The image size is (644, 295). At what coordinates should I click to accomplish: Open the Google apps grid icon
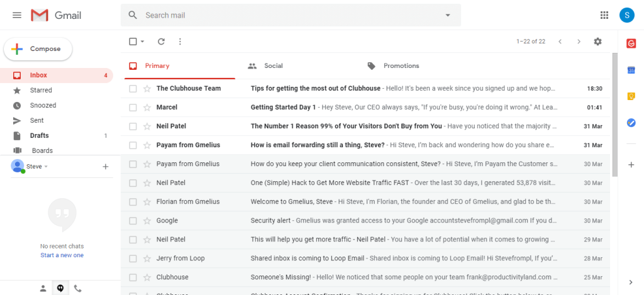(x=604, y=15)
